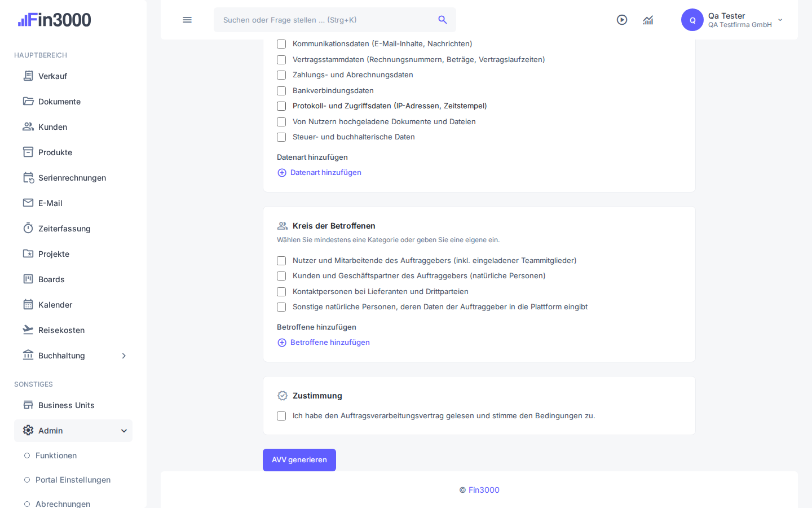Click the search magnifier icon
This screenshot has width=812, height=508.
[x=443, y=20]
